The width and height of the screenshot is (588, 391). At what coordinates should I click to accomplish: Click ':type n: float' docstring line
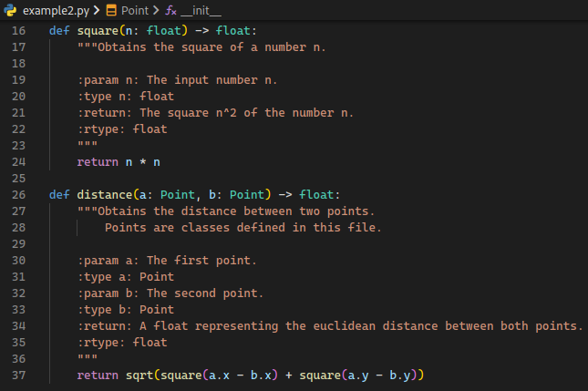tap(126, 97)
